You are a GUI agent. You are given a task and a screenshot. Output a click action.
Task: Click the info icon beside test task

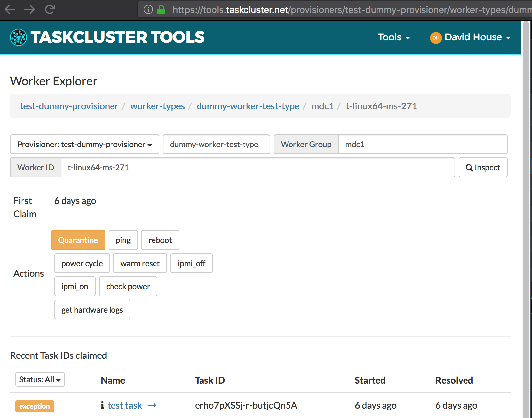click(x=102, y=405)
